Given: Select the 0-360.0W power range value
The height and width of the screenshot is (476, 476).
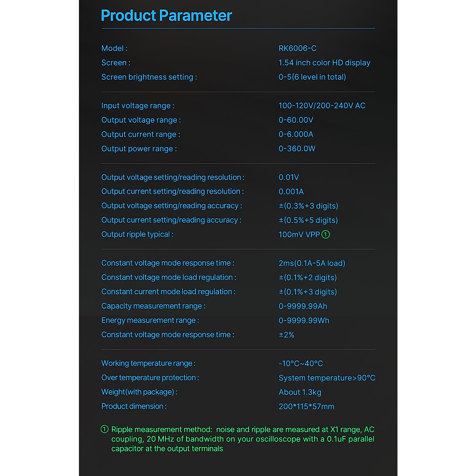Looking at the screenshot, I should (x=297, y=149).
